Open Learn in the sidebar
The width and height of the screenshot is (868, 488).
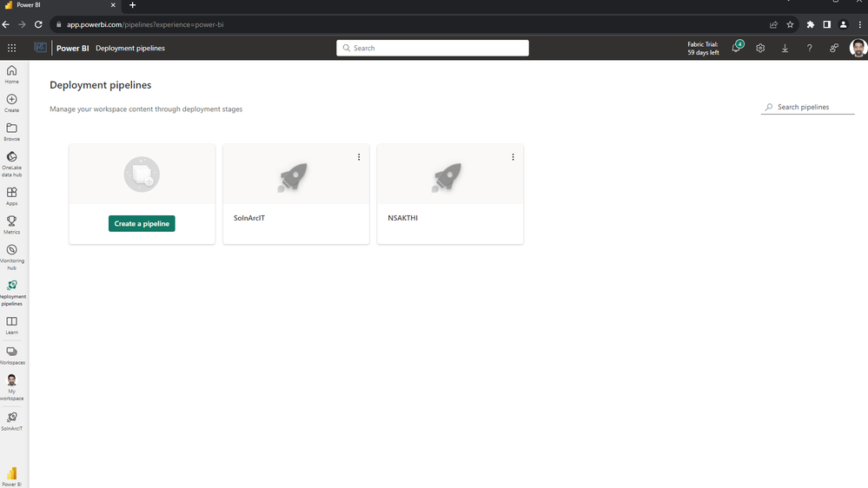tap(11, 326)
